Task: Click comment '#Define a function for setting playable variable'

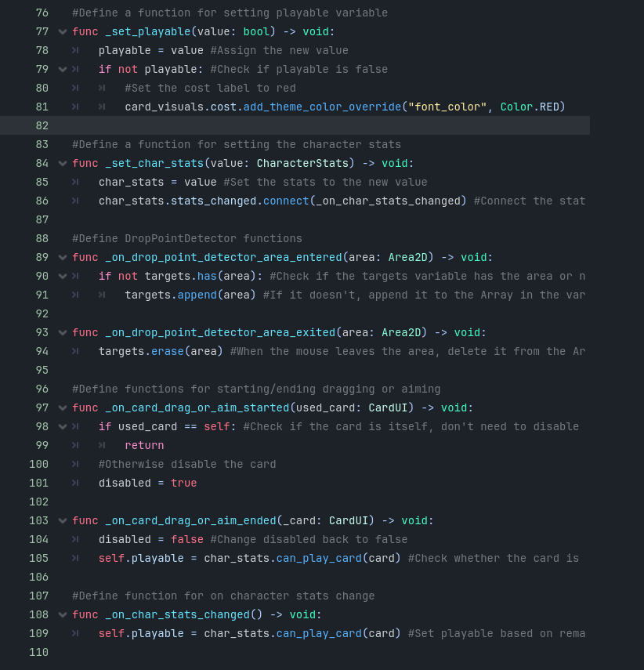Action: click(x=230, y=13)
